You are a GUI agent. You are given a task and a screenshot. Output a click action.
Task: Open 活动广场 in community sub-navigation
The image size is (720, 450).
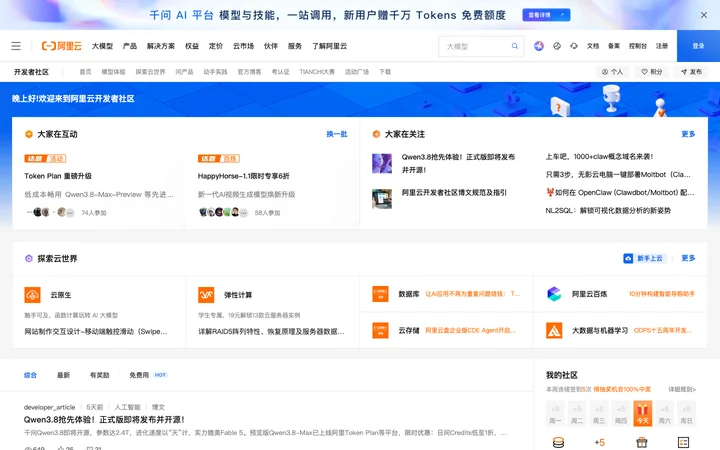[357, 72]
